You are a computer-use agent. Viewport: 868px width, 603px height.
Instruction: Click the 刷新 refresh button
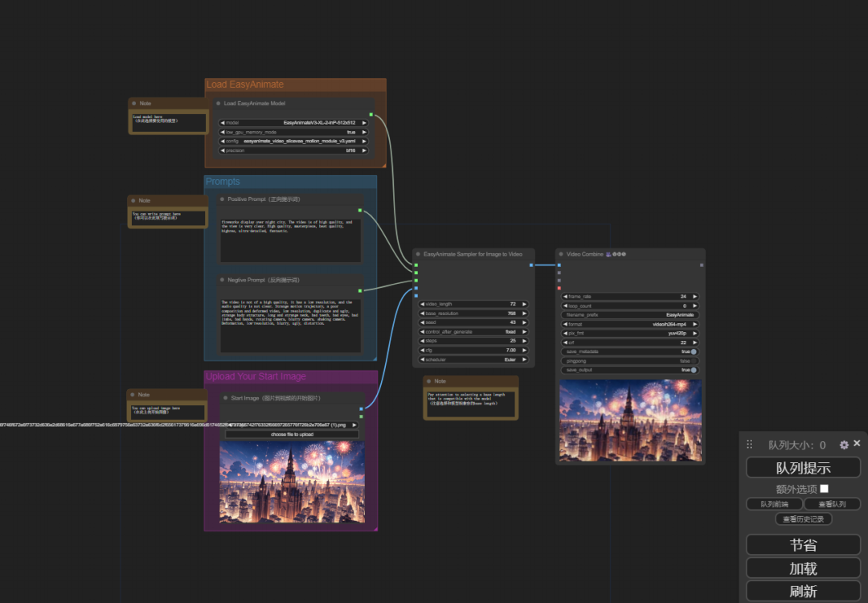803,592
